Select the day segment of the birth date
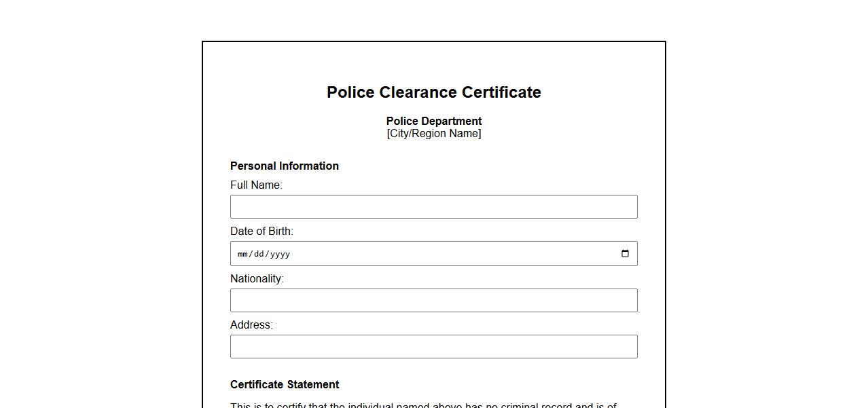The image size is (868, 408). (259, 255)
